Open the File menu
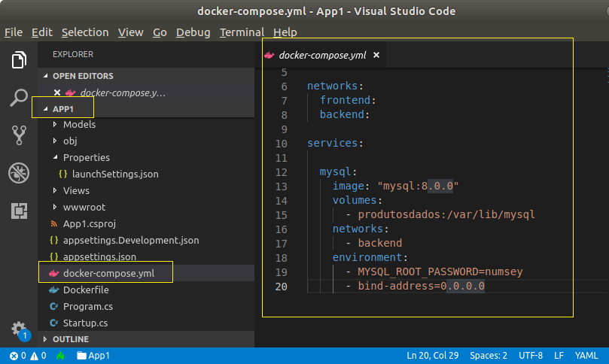 pyautogui.click(x=14, y=32)
